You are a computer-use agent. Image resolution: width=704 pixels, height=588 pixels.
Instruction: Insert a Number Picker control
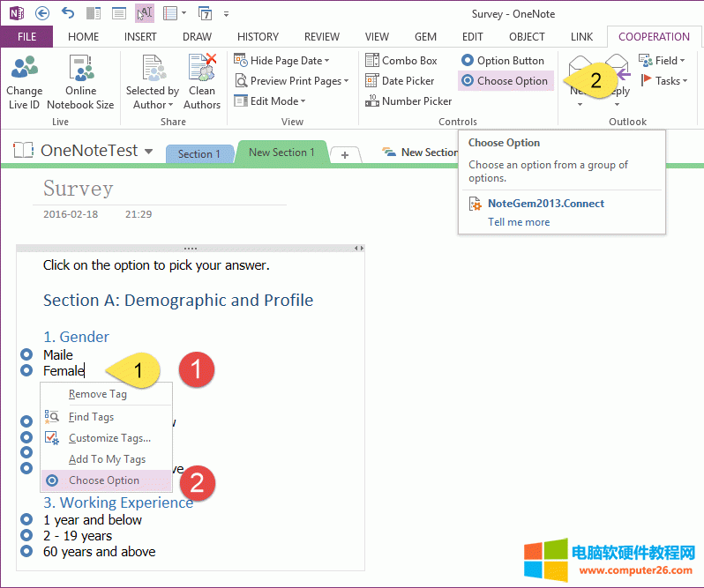(x=408, y=100)
